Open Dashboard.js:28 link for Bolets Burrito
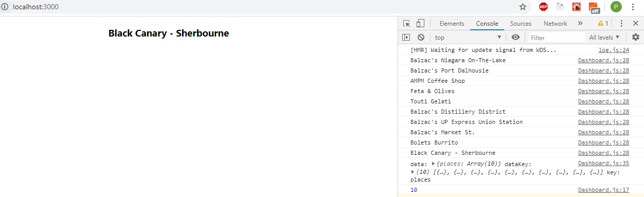The width and height of the screenshot is (644, 197). [x=603, y=142]
